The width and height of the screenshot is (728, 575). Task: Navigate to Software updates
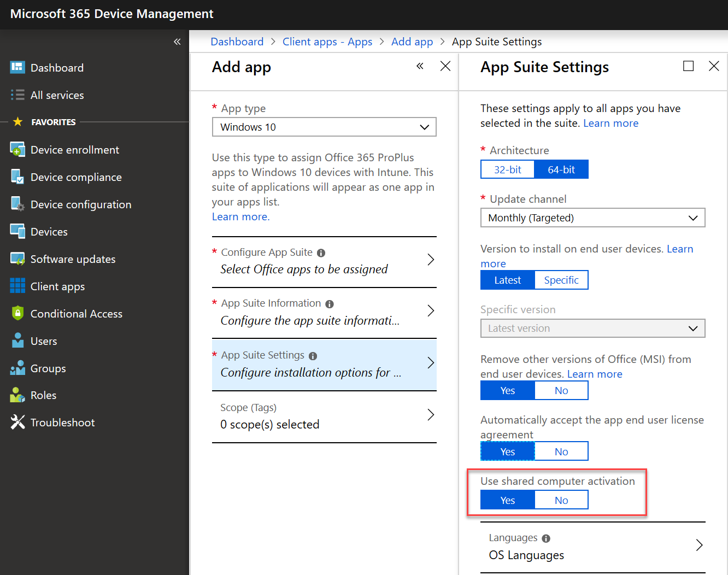tap(74, 259)
